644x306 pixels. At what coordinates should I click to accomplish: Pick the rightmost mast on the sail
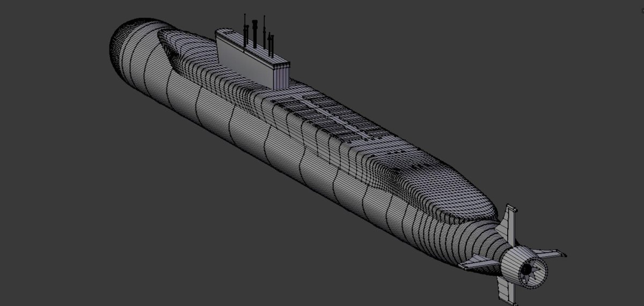[x=273, y=47]
